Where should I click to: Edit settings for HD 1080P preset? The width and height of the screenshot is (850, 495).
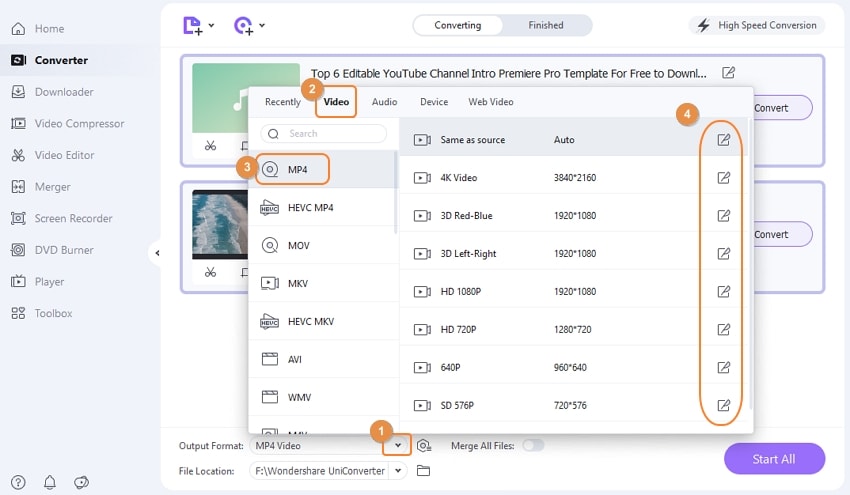pyautogui.click(x=723, y=292)
